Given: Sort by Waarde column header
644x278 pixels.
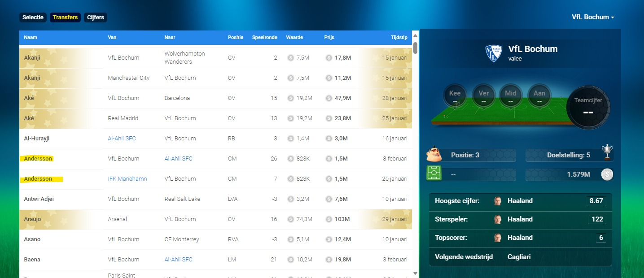Looking at the screenshot, I should coord(294,37).
